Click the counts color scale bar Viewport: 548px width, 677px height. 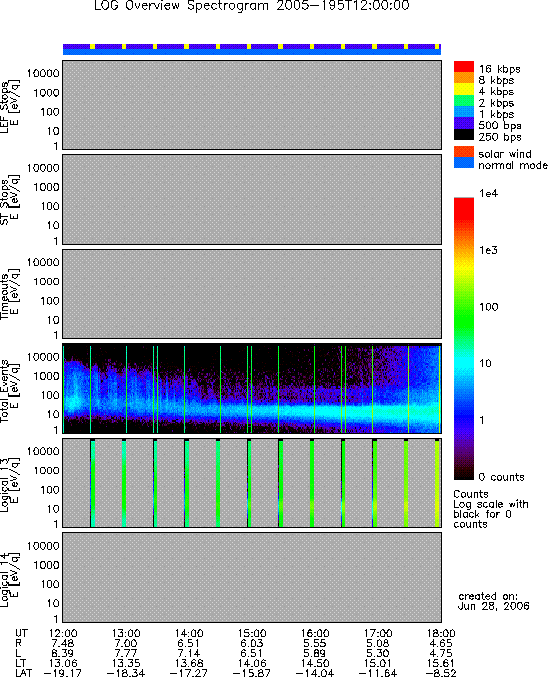point(464,338)
